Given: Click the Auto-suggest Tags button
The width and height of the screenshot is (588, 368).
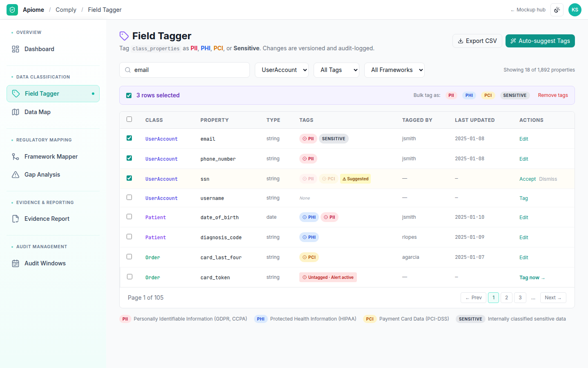Looking at the screenshot, I should click(540, 41).
